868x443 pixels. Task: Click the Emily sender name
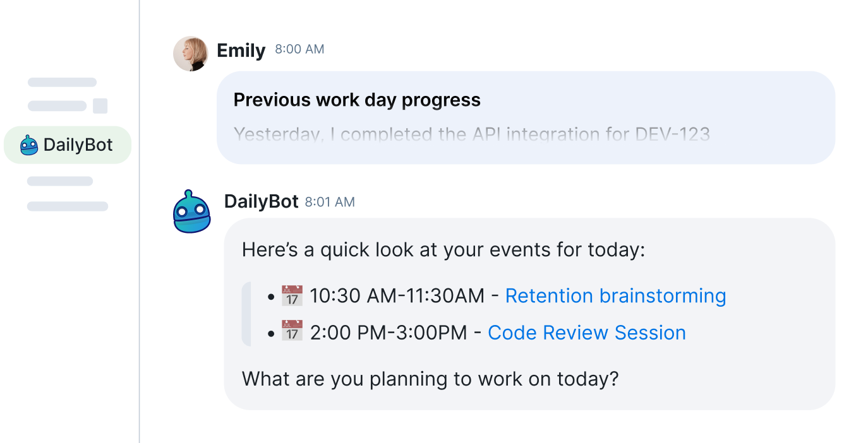coord(241,50)
